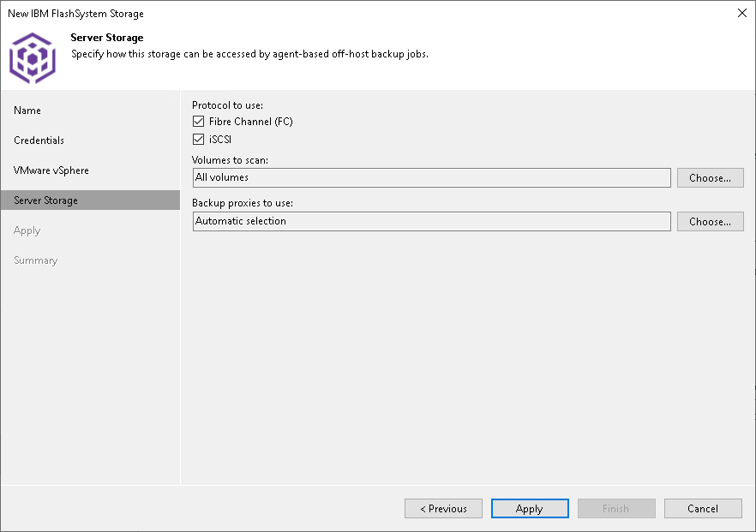Click the Apply step in sidebar
Screen dimensions: 756x532
[27, 230]
